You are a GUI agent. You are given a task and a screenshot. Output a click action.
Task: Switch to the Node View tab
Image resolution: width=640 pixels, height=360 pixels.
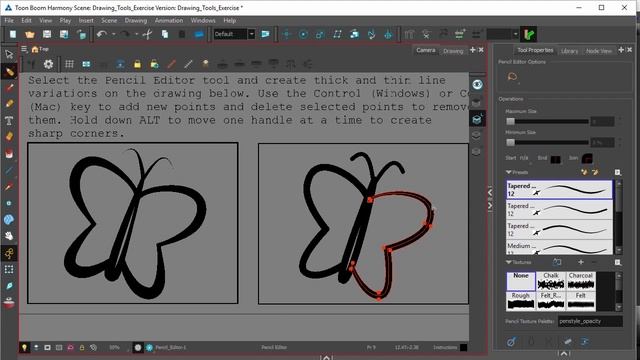[599, 51]
